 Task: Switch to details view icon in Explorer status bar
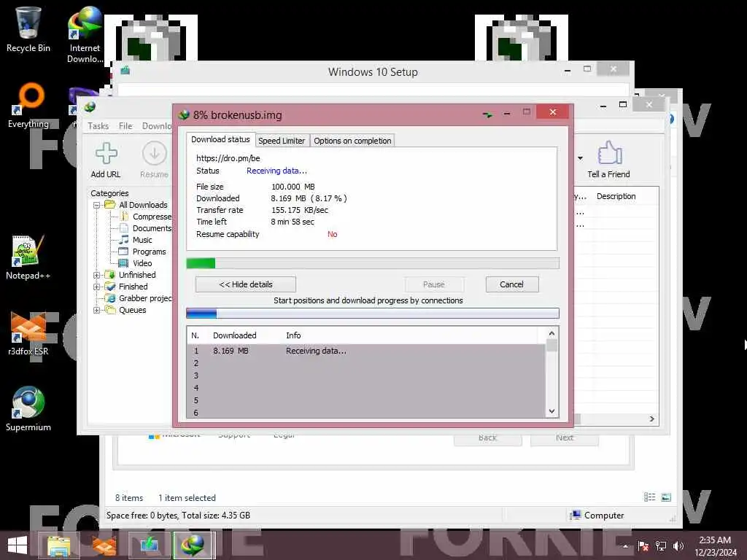point(649,497)
